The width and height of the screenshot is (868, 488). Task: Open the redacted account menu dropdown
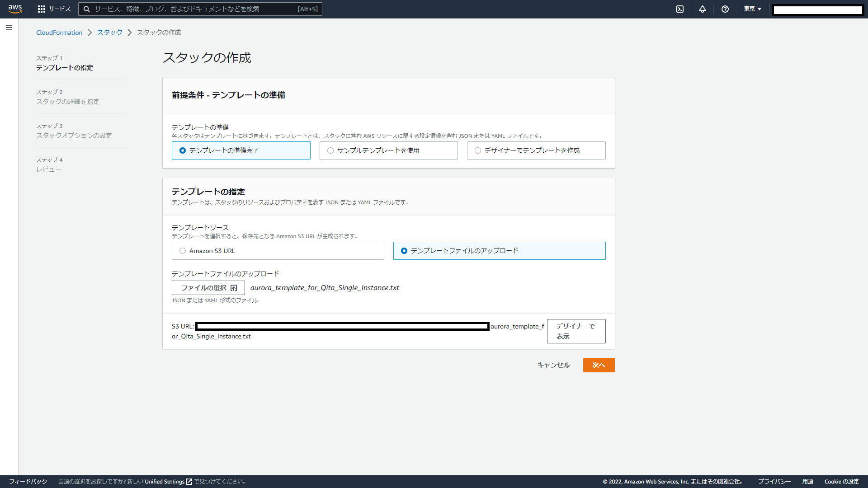[818, 10]
